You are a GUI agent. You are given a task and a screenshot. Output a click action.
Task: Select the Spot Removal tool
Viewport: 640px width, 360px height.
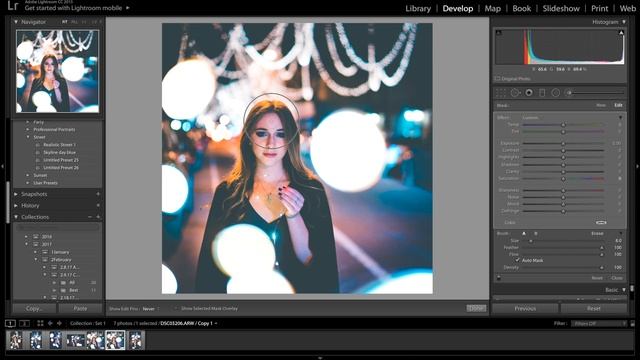tap(515, 93)
